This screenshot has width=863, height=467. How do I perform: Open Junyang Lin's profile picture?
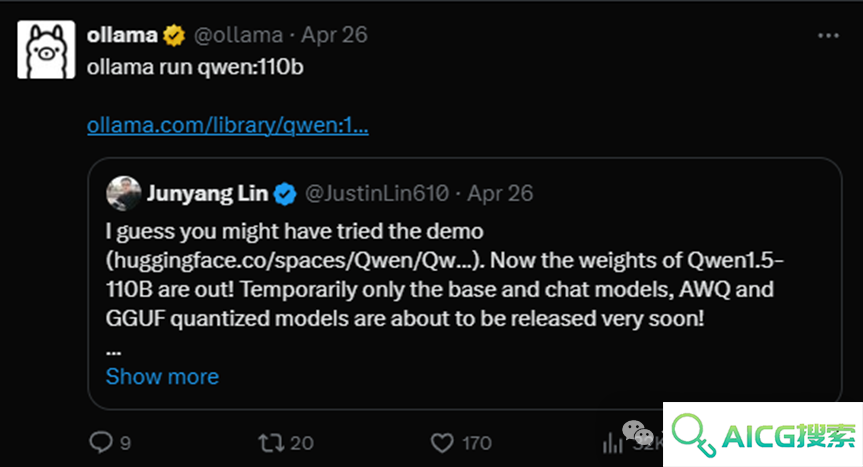pos(124,193)
